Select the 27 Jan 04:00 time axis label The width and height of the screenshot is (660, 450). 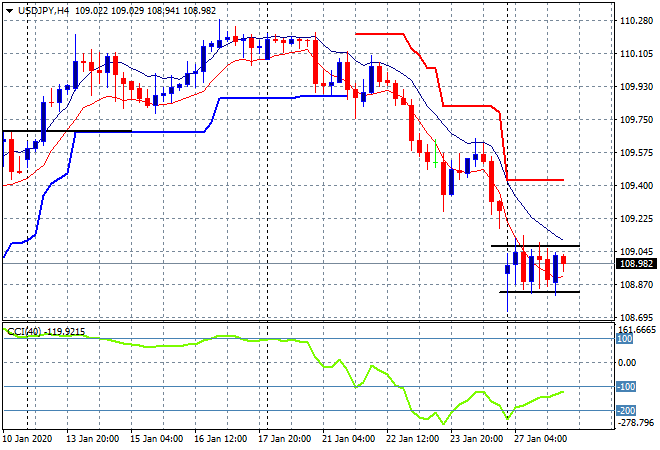[540, 439]
